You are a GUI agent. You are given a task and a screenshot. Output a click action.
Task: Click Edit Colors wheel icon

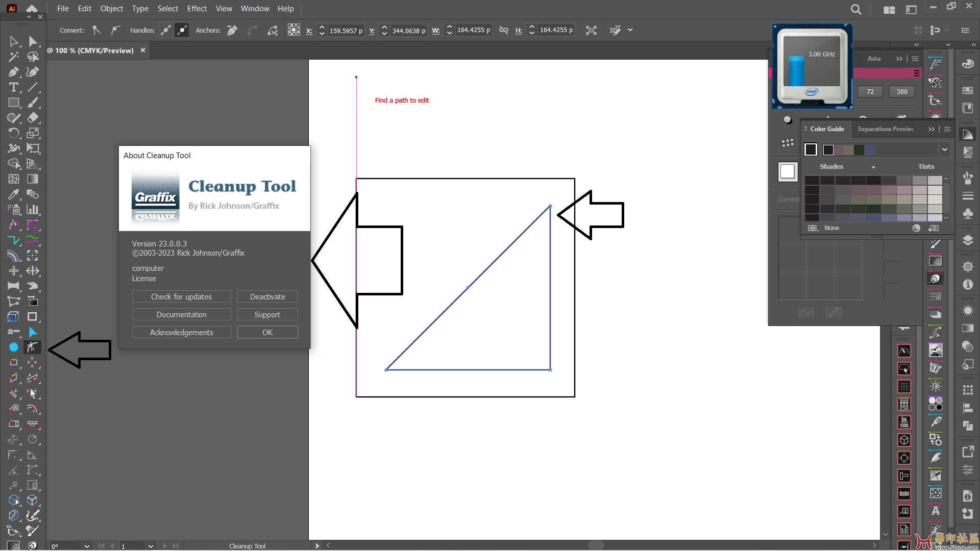click(916, 228)
